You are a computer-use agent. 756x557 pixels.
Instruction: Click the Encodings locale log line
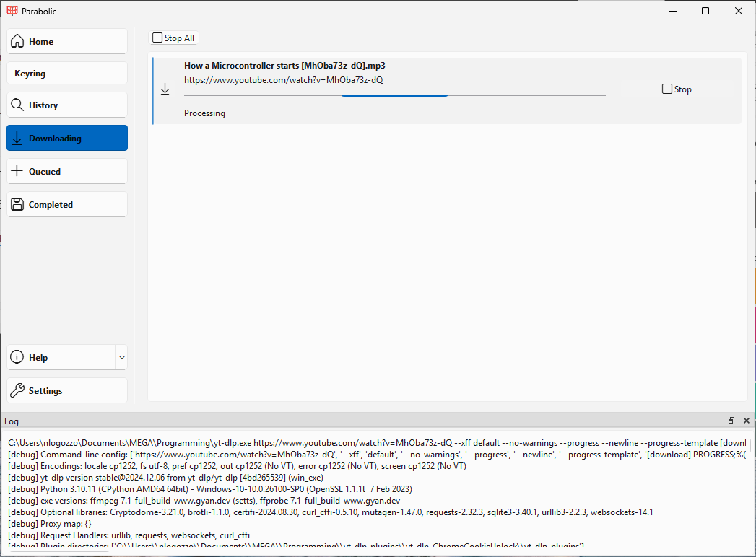[237, 466]
